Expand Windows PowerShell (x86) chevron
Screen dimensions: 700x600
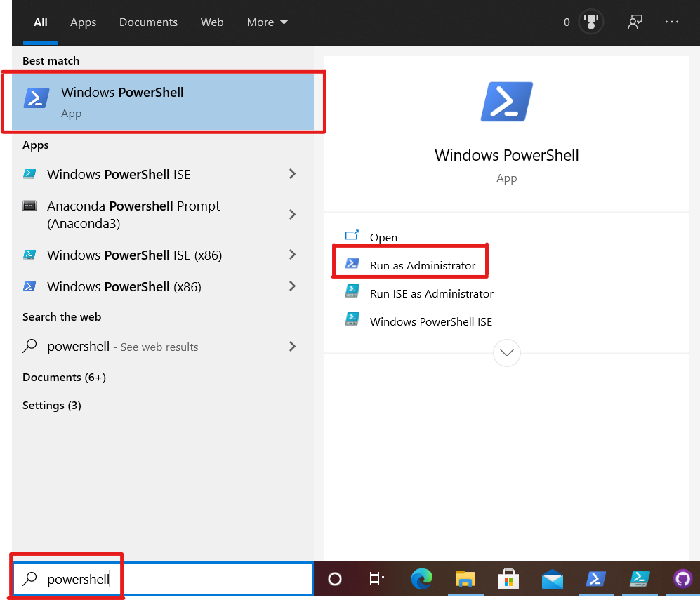tap(292, 286)
